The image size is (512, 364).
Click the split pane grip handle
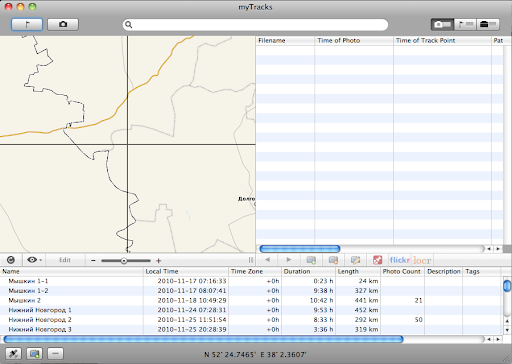251,260
